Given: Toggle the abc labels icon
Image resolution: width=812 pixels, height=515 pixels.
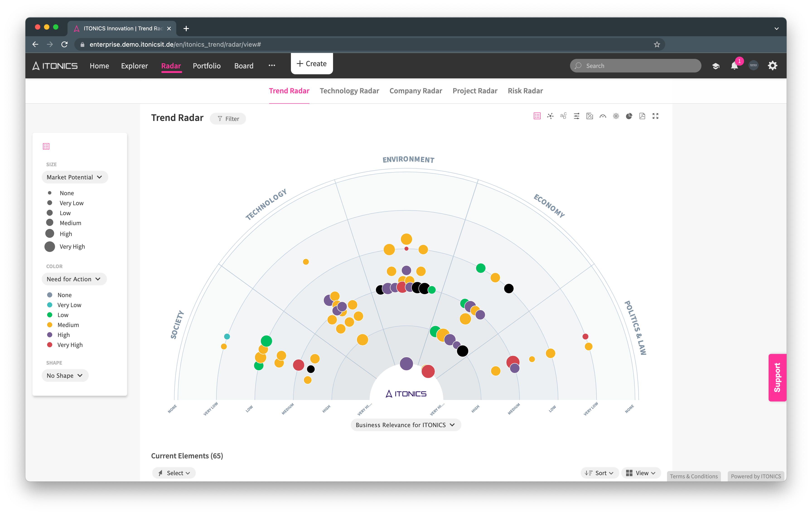Looking at the screenshot, I should [x=563, y=116].
